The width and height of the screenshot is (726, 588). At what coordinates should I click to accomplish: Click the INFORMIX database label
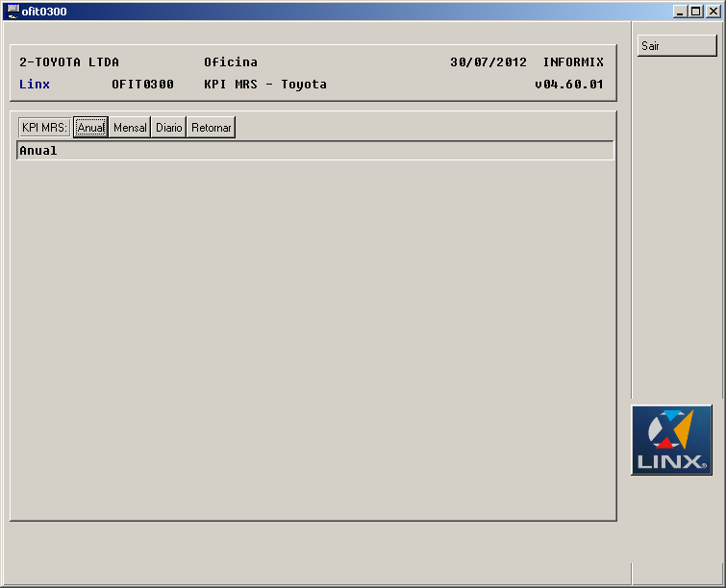(x=573, y=62)
